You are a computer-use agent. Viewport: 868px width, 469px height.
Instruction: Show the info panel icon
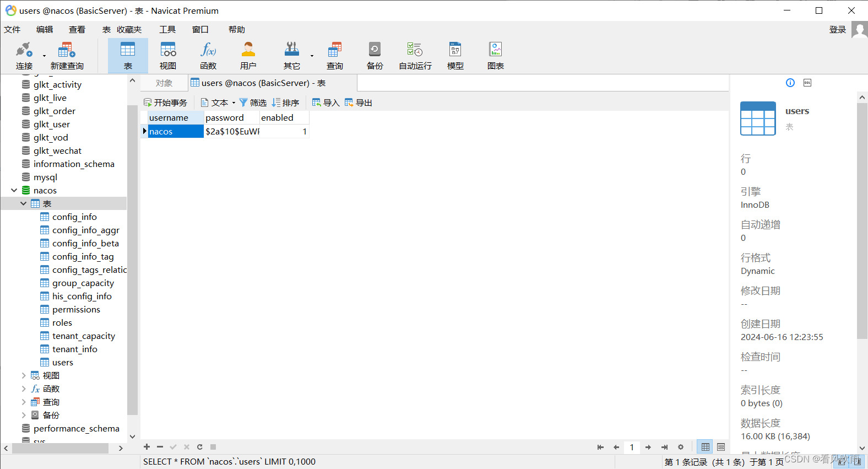click(x=790, y=83)
